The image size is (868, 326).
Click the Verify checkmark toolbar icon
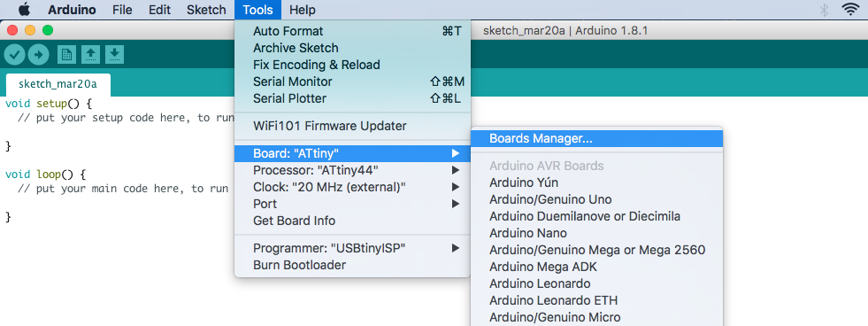[15, 54]
